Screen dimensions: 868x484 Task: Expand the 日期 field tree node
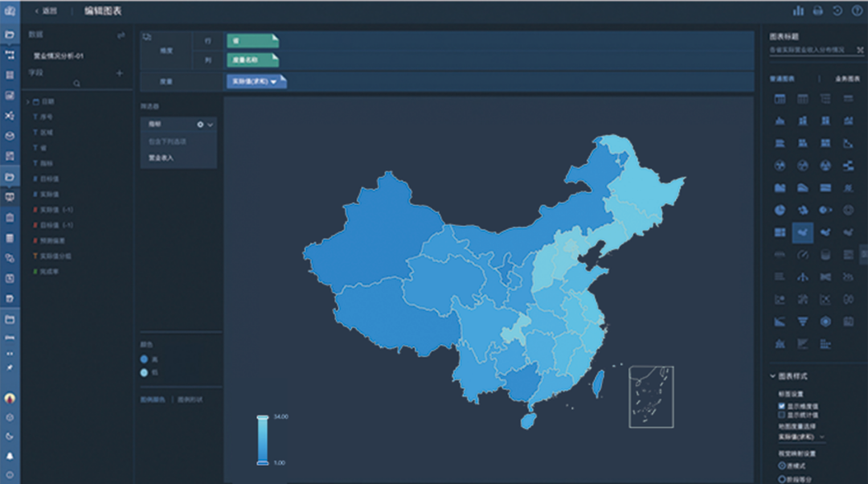pos(28,102)
